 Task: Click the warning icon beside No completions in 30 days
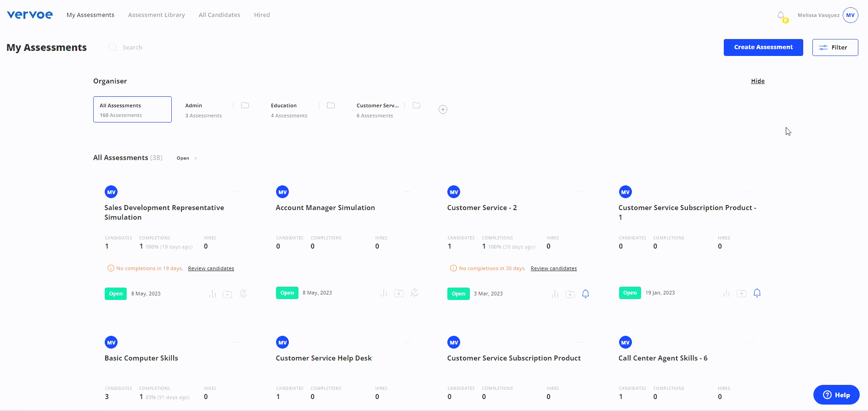pos(453,268)
